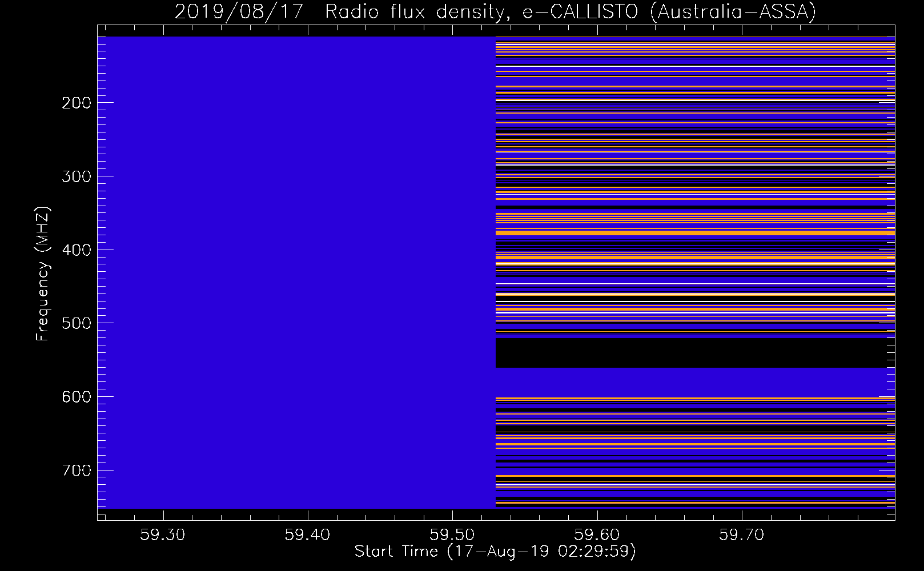Click the thick orange band near 380 MHz
Image resolution: width=924 pixels, height=571 pixels.
tap(695, 232)
